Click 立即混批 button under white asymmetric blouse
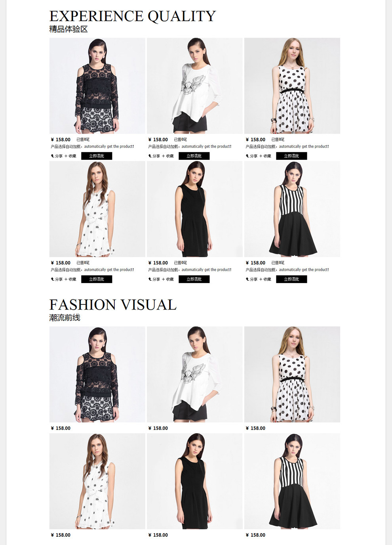The width and height of the screenshot is (392, 545). pos(194,156)
